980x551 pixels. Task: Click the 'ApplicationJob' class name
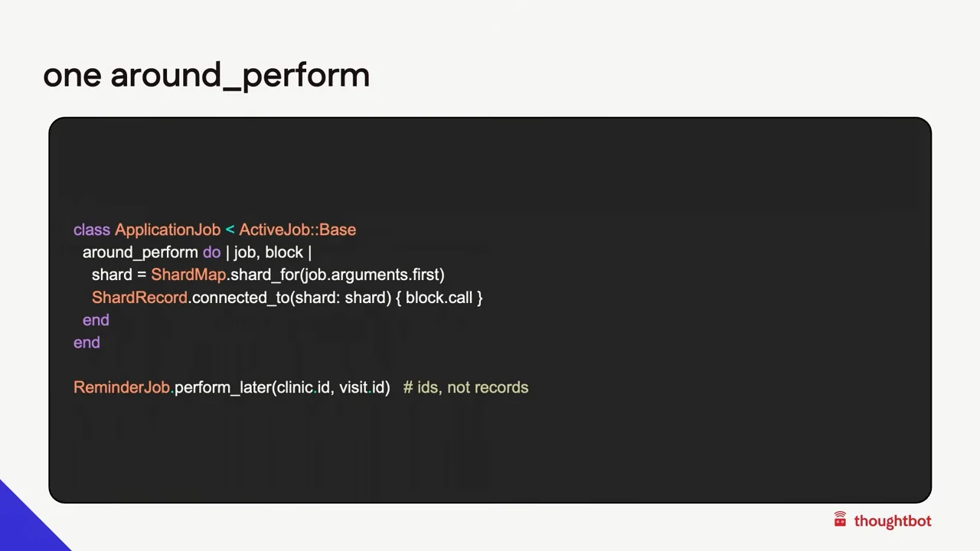168,230
